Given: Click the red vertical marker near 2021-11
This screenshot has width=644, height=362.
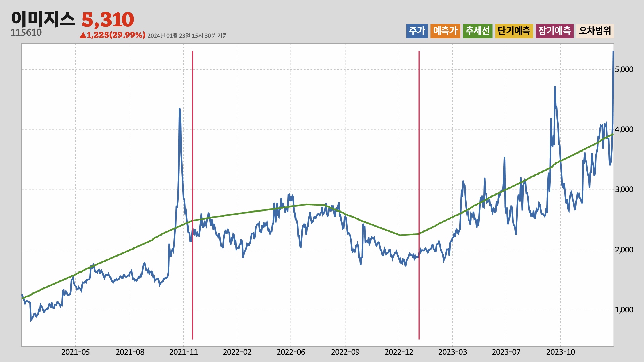Looking at the screenshot, I should 193,195.
